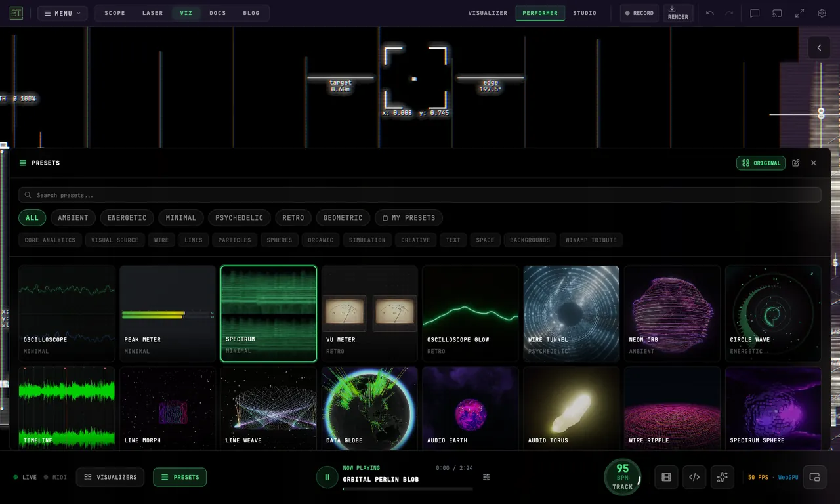Viewport: 840px width, 504px height.
Task: Click the track playback progress bar
Action: pos(408,489)
